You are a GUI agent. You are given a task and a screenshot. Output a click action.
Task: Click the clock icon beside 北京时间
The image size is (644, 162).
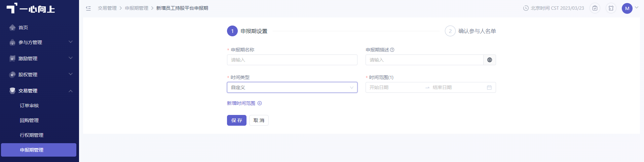coord(526,8)
